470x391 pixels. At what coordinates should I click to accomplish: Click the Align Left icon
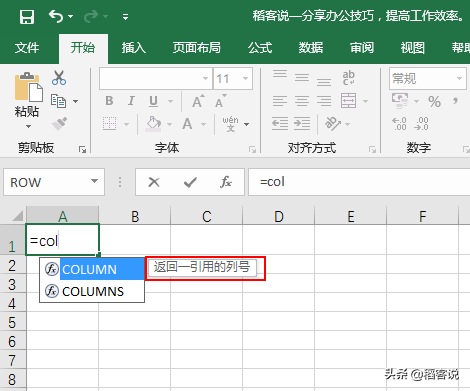(x=280, y=101)
